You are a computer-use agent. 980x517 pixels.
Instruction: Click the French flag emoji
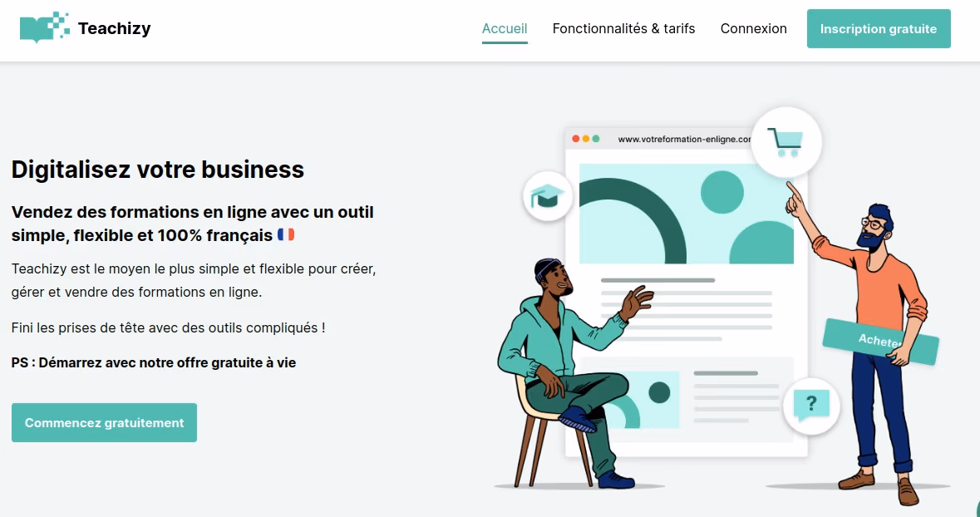coord(286,235)
